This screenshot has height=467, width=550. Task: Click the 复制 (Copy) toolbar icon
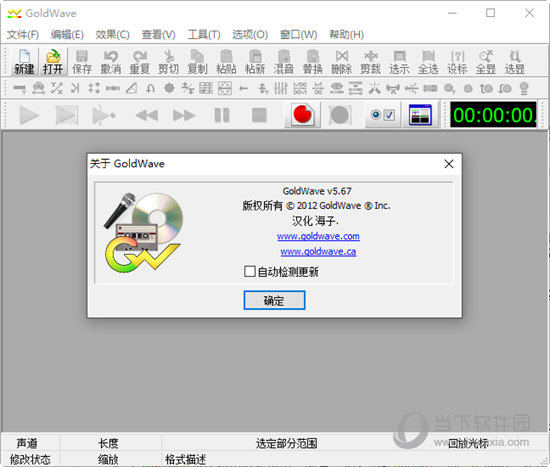[x=197, y=62]
